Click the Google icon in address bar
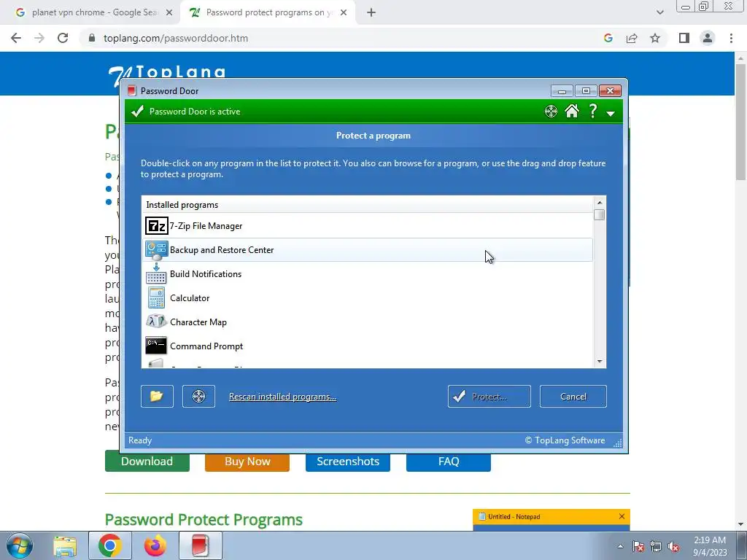 point(608,38)
